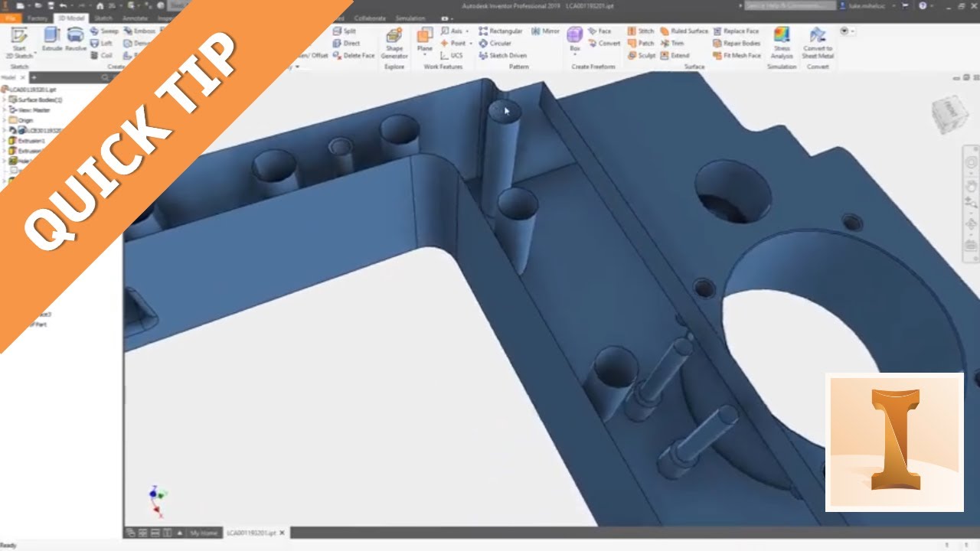980x551 pixels.
Task: Launch Stress Analysis
Action: click(782, 43)
